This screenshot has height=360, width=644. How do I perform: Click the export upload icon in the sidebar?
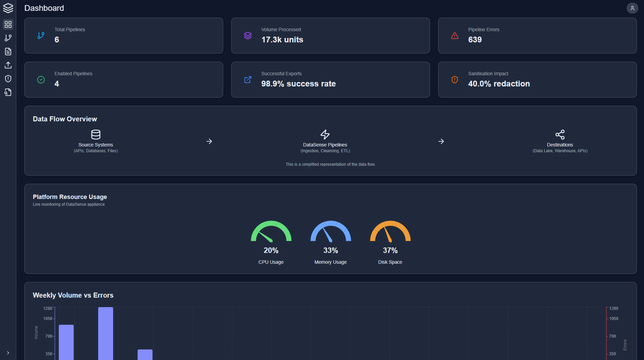pyautogui.click(x=8, y=65)
